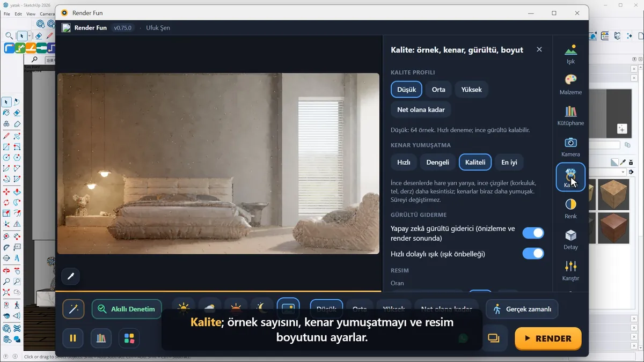
Task: Toggle Yapay zekâ gürültü giderici switch
Action: click(x=533, y=233)
